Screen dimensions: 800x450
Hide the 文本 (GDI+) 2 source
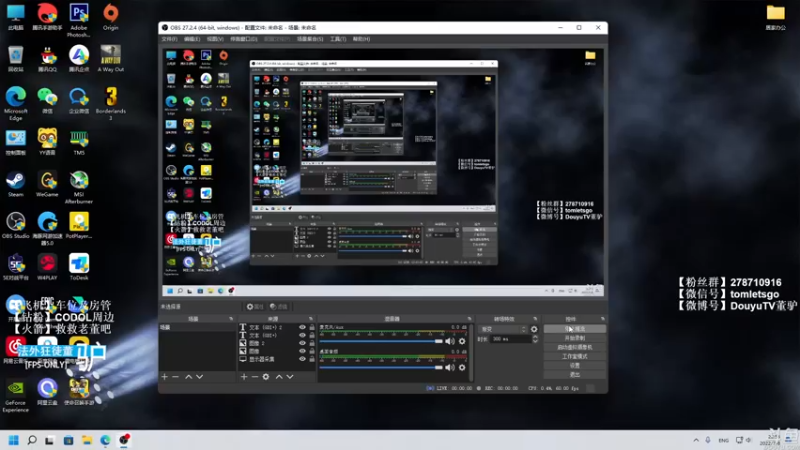coord(302,328)
